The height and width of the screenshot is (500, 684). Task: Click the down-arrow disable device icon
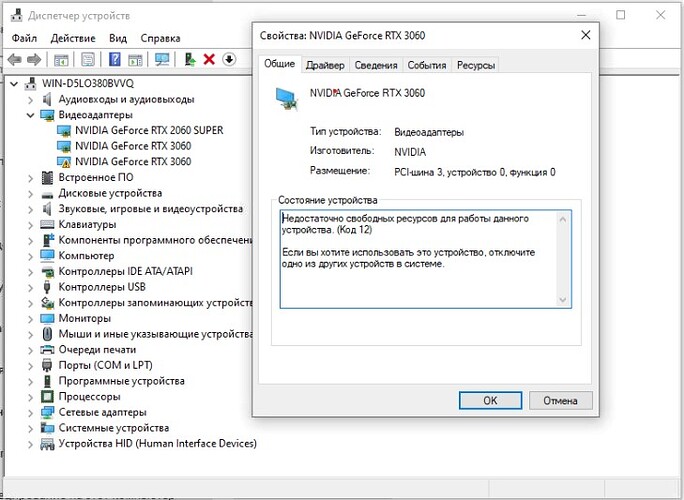[229, 59]
